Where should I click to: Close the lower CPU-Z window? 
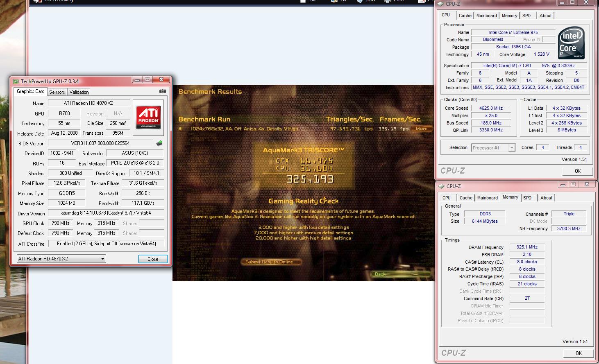[587, 185]
